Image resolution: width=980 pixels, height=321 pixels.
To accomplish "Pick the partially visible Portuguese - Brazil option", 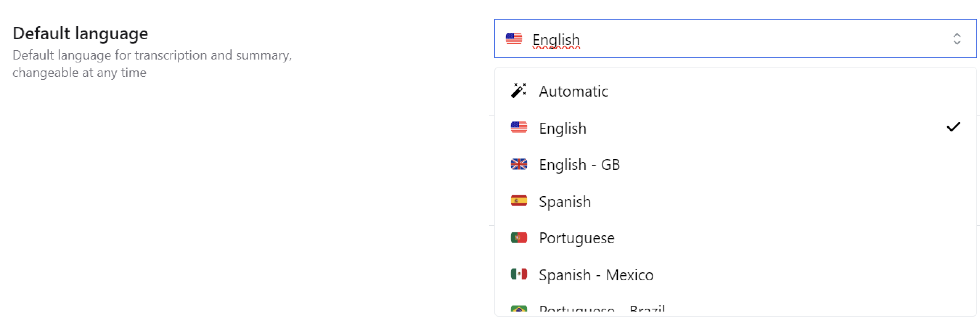I will click(x=601, y=309).
